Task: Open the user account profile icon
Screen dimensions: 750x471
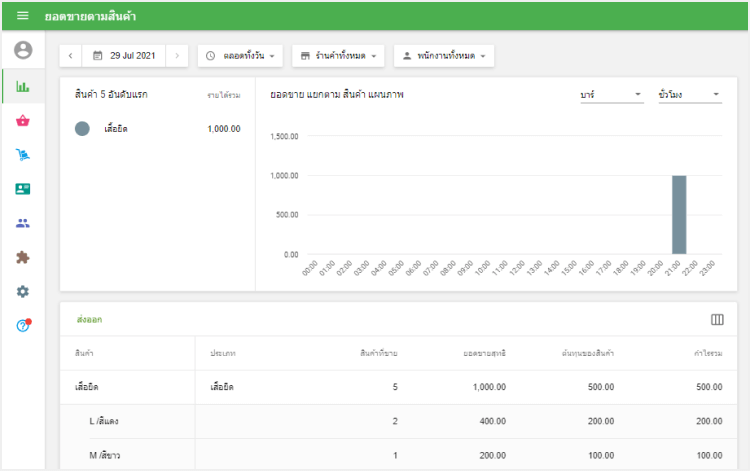Action: (x=23, y=50)
